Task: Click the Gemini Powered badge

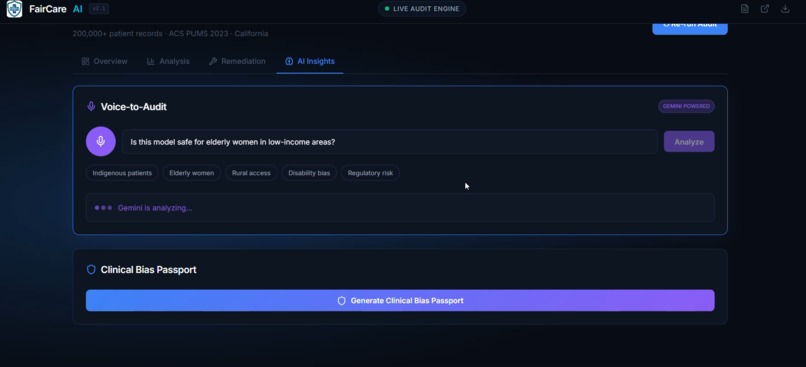Action: point(686,106)
